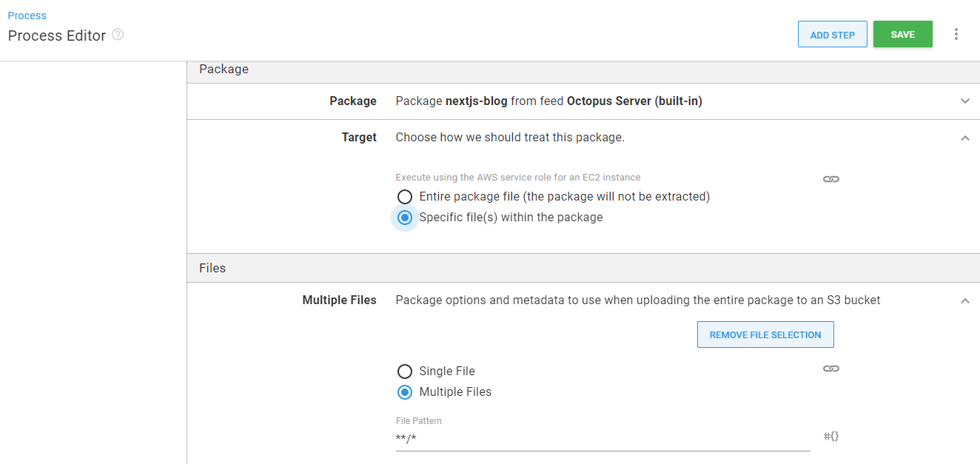Expand the Package selection row
This screenshot has height=464, width=980.
(x=964, y=101)
